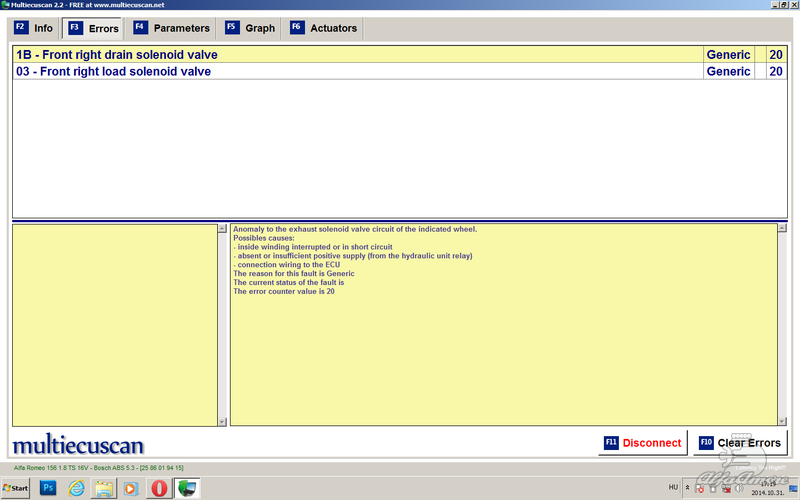Screen dimensions: 800x500
Task: Open the Opera browser taskbar icon
Action: click(159, 488)
